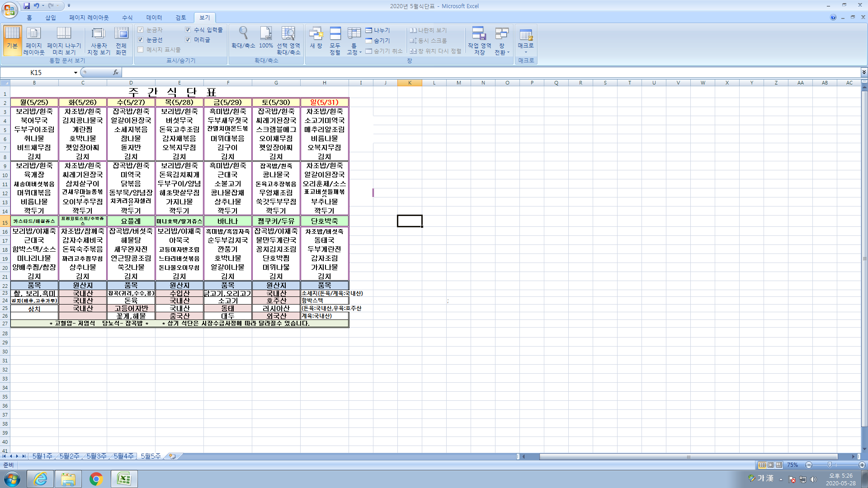Toggle the 눈금선 gridlines checkbox
The height and width of the screenshot is (488, 868).
click(141, 40)
